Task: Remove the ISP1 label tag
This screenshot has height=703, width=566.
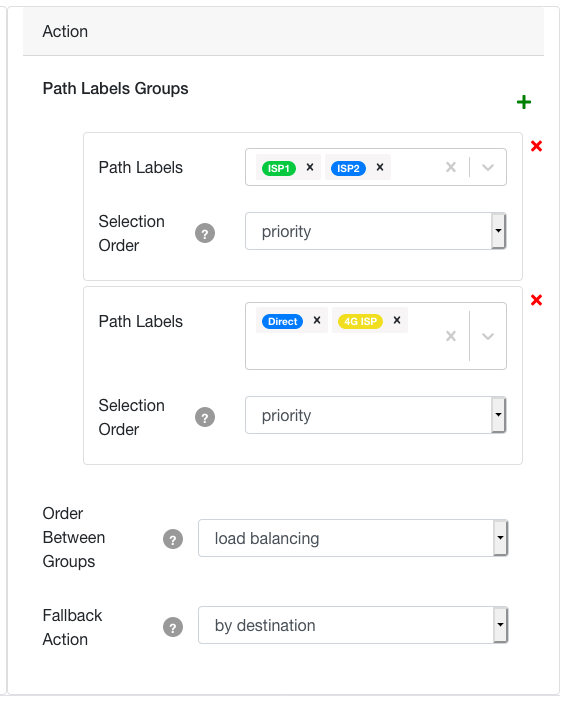Action: (309, 167)
